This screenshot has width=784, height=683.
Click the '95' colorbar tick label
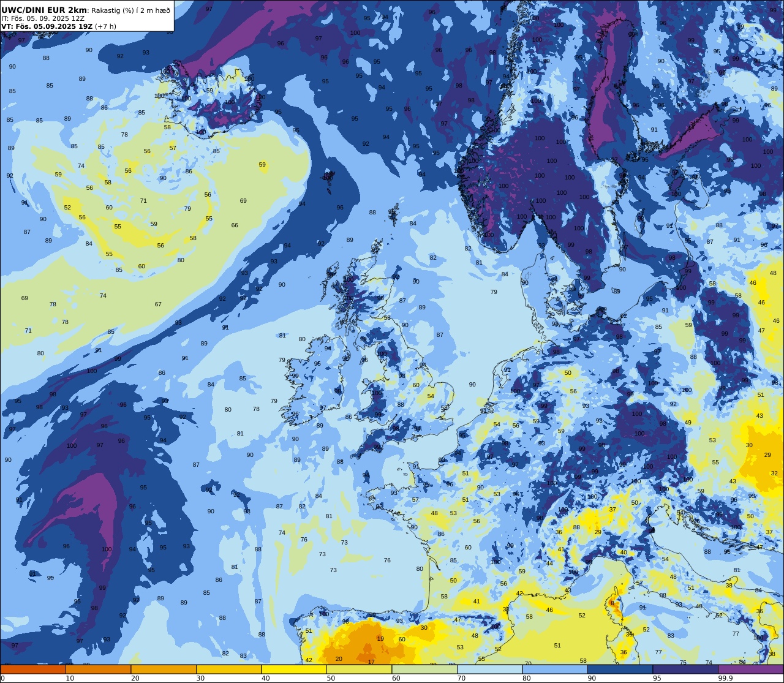coord(657,678)
